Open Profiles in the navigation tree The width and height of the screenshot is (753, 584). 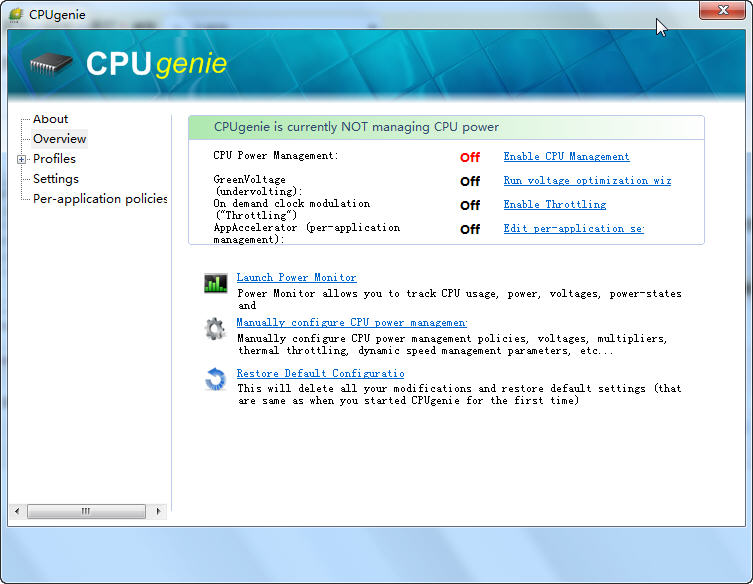[x=54, y=159]
